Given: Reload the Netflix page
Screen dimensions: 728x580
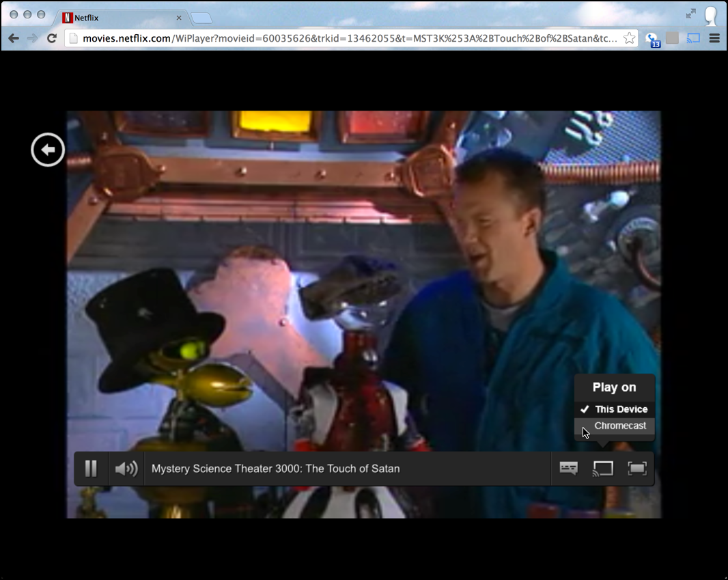Looking at the screenshot, I should (51, 38).
